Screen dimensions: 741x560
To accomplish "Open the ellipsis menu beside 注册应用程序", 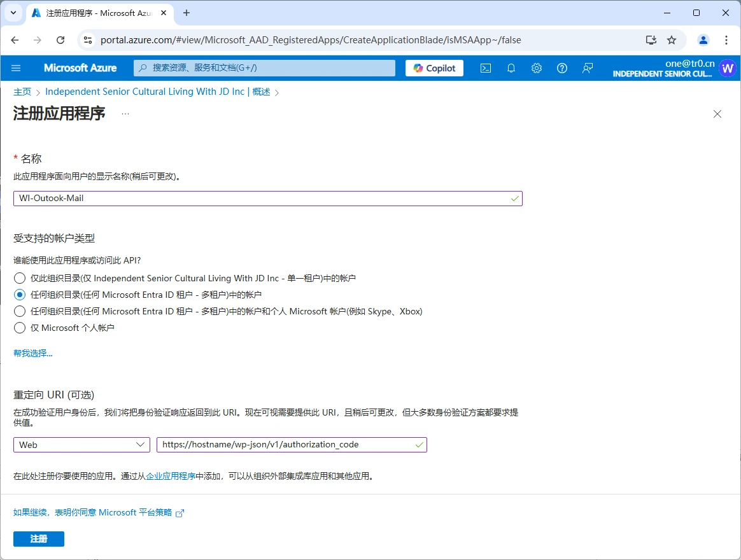I will pos(125,114).
